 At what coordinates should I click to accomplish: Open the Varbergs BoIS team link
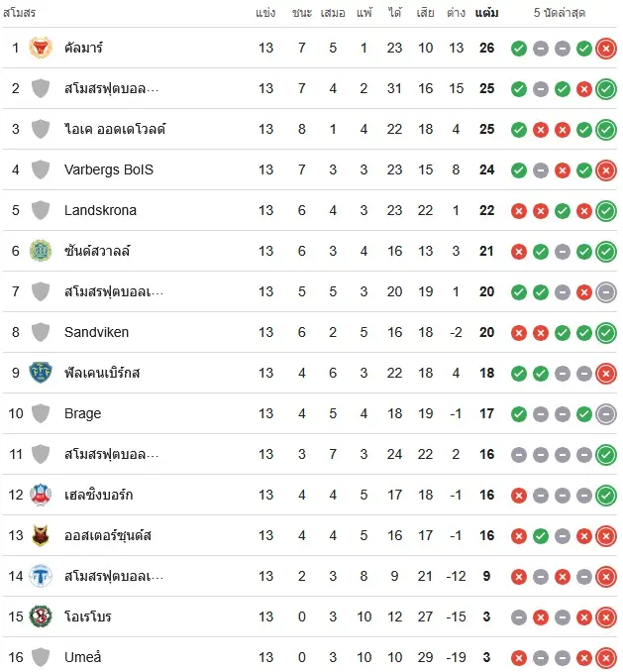point(109,169)
